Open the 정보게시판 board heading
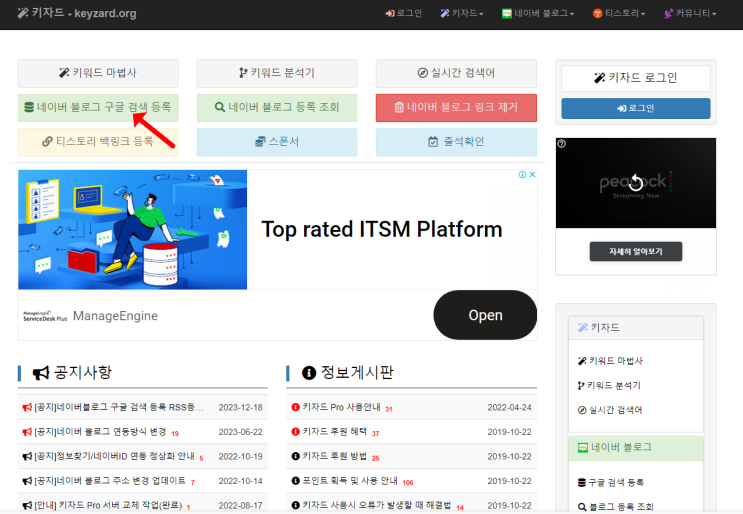 pyautogui.click(x=357, y=372)
